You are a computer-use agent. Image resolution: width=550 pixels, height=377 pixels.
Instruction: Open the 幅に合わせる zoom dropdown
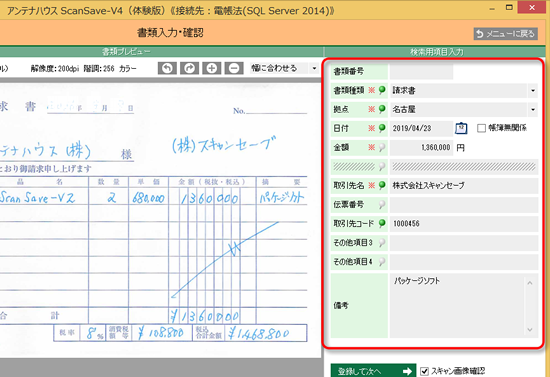coord(314,68)
